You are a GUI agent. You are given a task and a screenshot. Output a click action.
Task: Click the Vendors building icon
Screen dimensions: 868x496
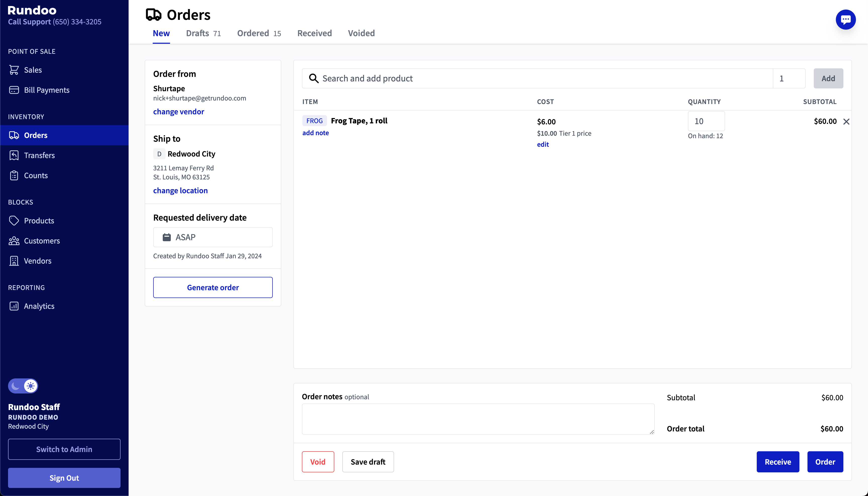click(14, 261)
